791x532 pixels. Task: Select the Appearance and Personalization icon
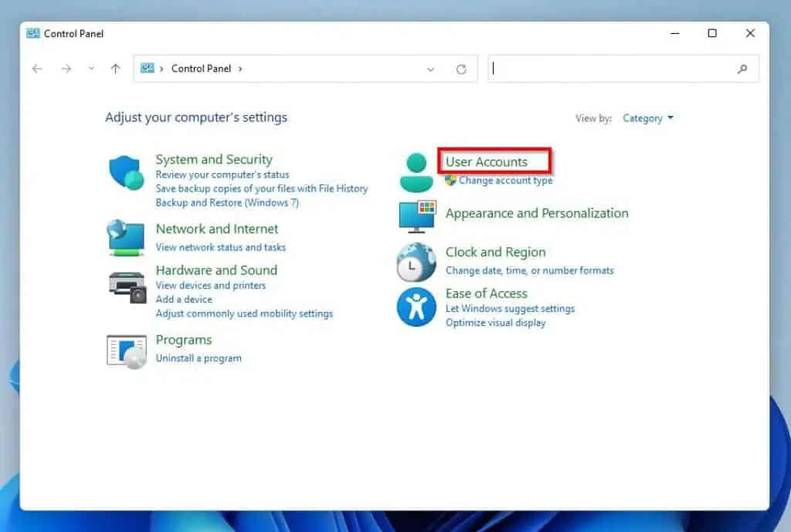[x=416, y=216]
